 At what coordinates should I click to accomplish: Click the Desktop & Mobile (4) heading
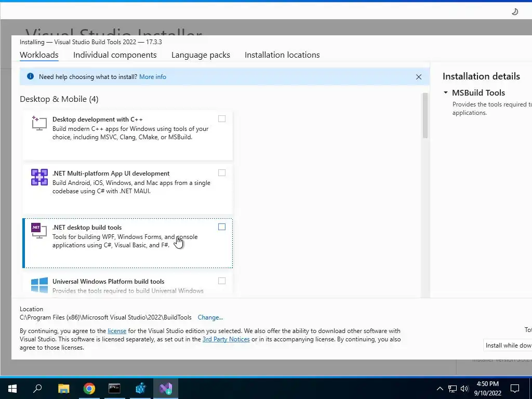[59, 99]
